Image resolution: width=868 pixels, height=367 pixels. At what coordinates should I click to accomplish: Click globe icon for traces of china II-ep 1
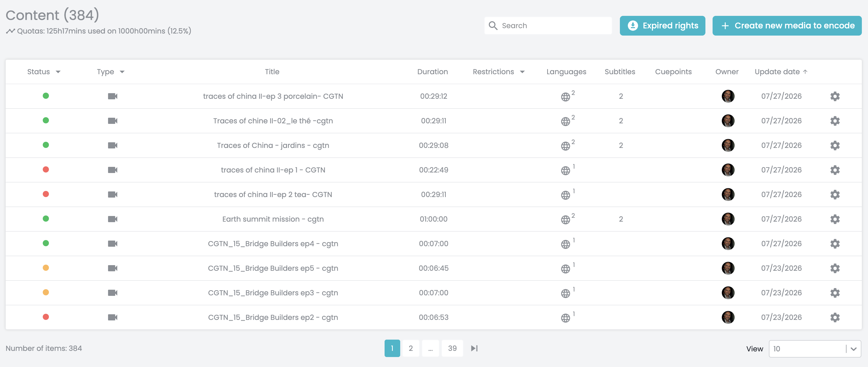point(565,170)
